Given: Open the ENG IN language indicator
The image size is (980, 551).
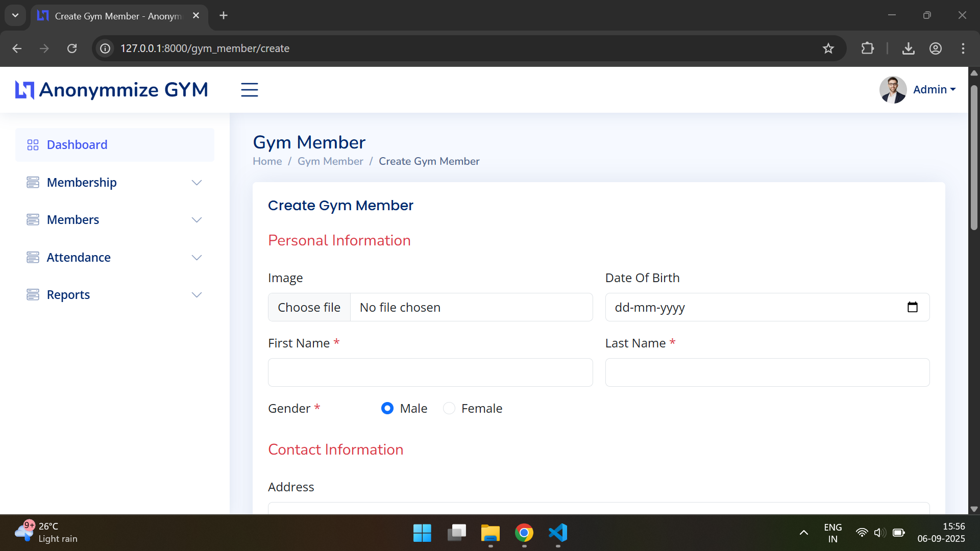Looking at the screenshot, I should [832, 533].
